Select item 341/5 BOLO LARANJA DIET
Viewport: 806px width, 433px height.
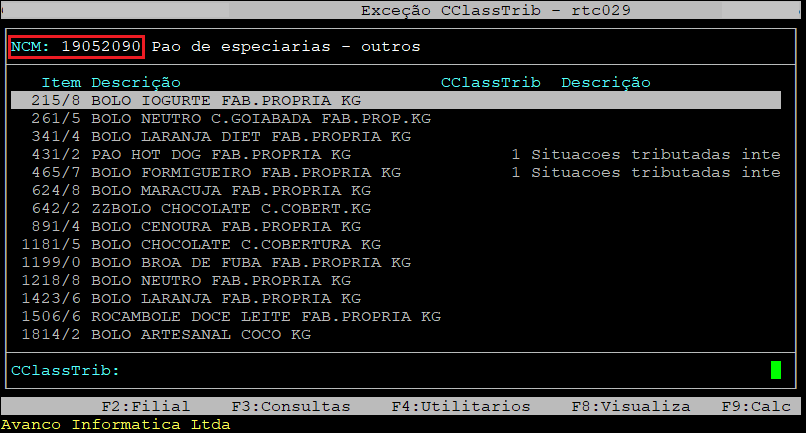(250, 137)
